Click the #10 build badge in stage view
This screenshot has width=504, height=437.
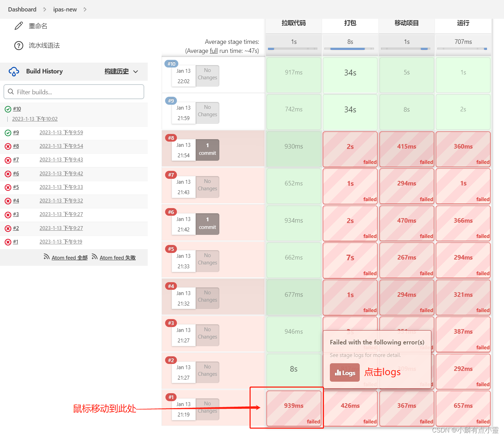point(171,64)
